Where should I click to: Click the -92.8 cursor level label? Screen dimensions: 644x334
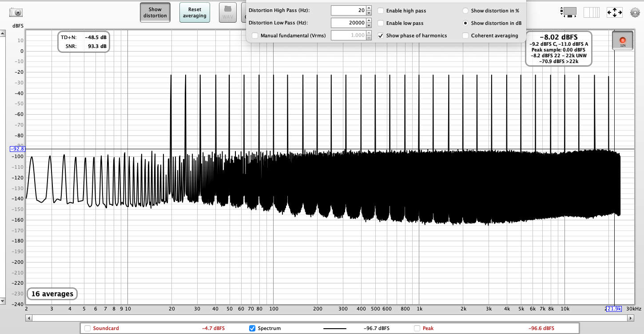[17, 149]
